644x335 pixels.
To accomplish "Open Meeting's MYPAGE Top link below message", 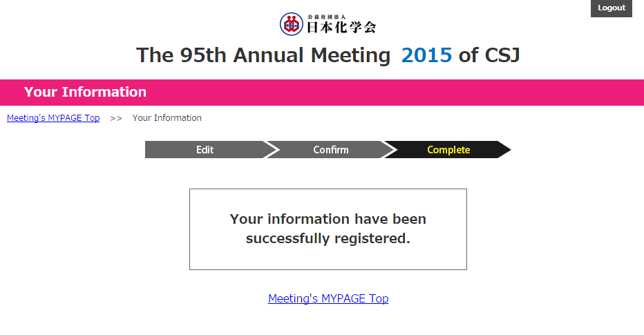I will 328,298.
